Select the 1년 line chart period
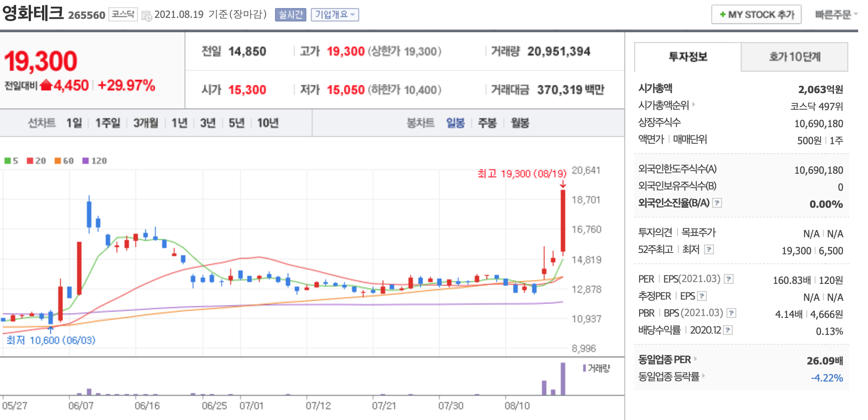The image size is (868, 420). [180, 123]
